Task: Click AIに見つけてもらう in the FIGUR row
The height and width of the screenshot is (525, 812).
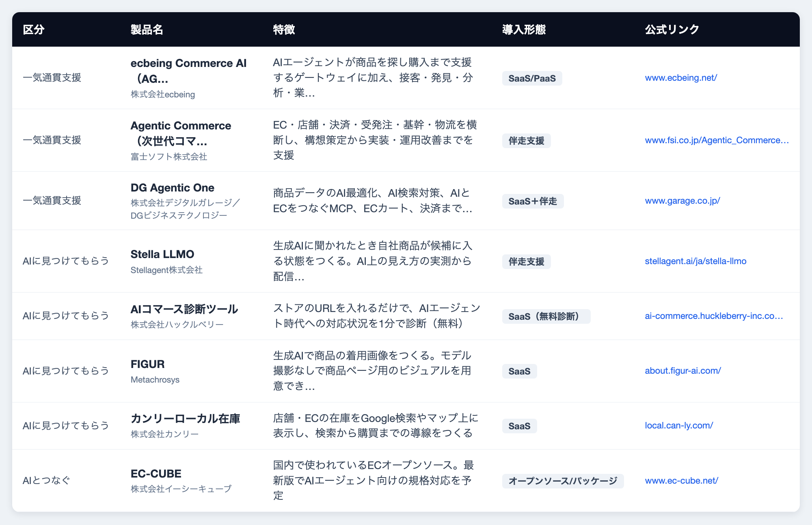Action: (66, 371)
